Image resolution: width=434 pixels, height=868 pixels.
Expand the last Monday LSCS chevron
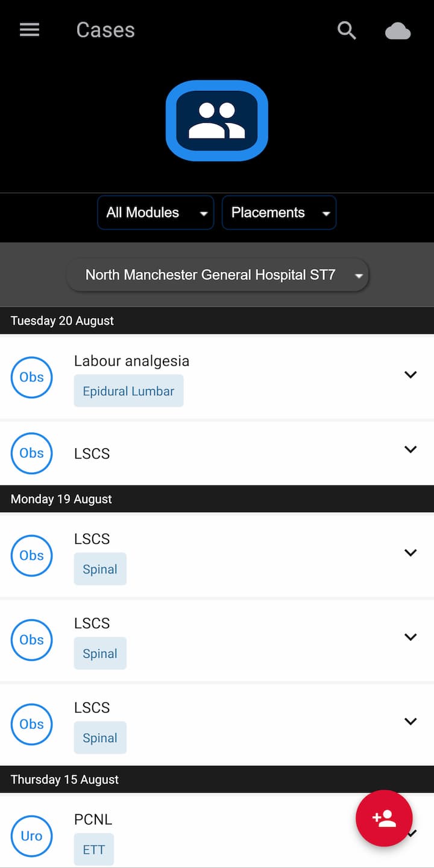(x=410, y=722)
